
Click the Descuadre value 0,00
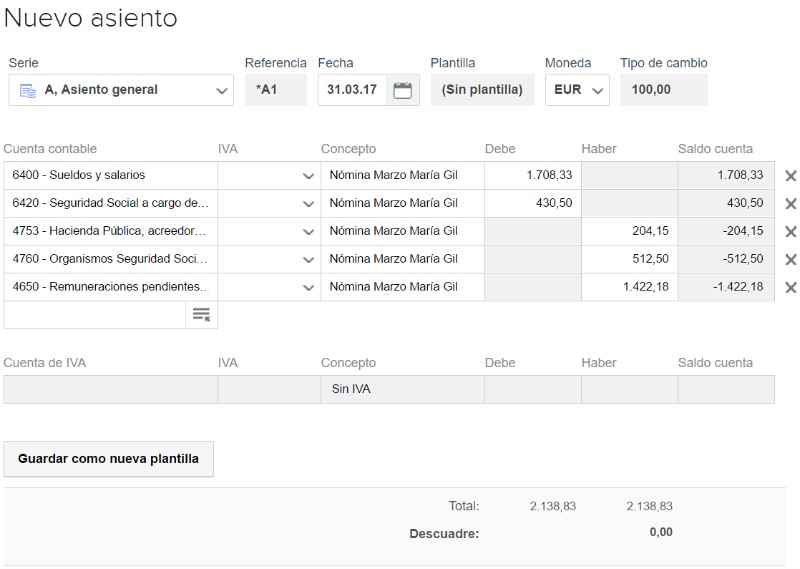pyautogui.click(x=661, y=532)
